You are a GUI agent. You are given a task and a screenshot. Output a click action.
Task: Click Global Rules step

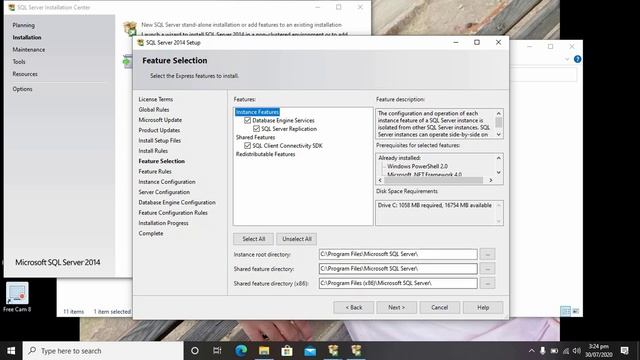[153, 109]
